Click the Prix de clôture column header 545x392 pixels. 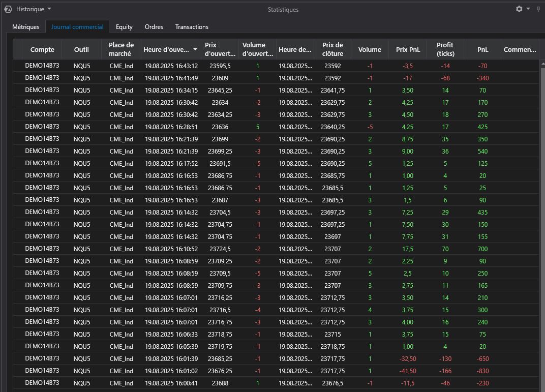pos(332,49)
